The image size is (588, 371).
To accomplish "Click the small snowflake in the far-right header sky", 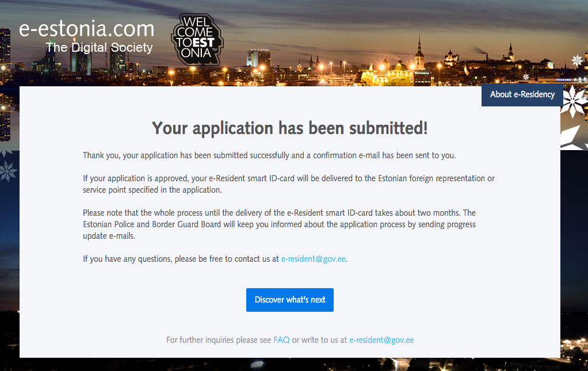I will tap(576, 60).
